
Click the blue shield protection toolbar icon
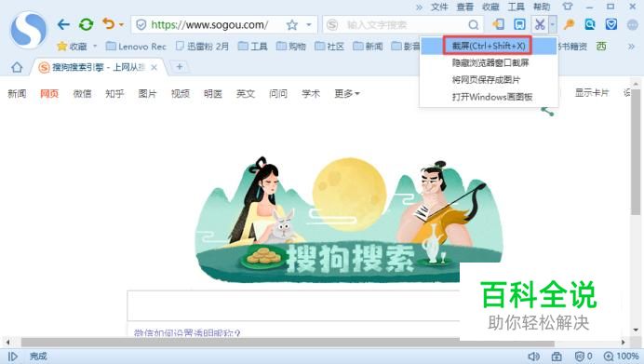pos(611,24)
